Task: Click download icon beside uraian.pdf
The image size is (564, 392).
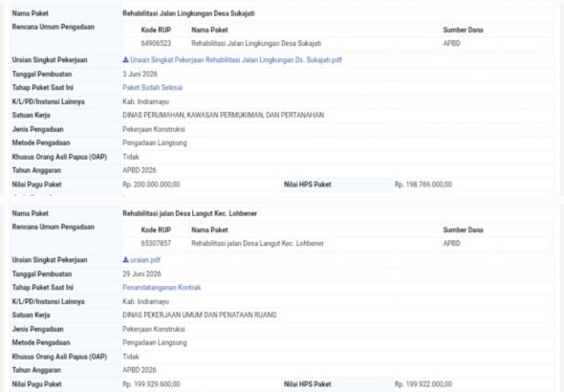Action: coord(125,260)
